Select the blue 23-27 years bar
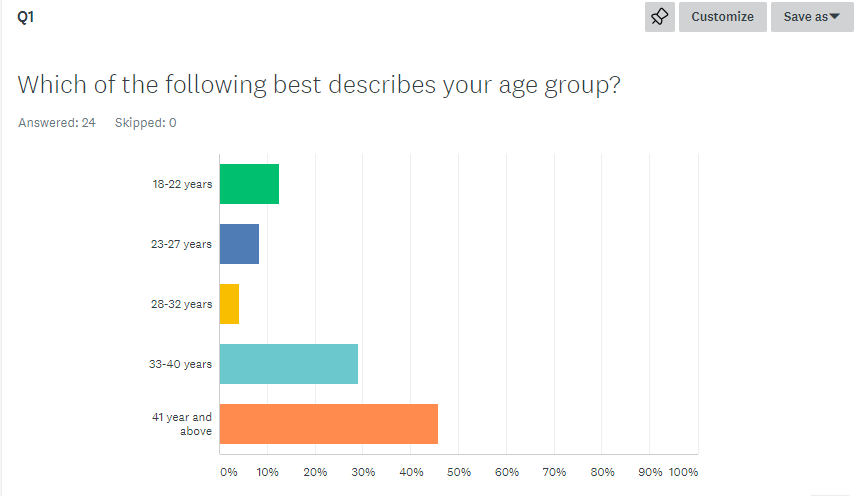This screenshot has width=859, height=496. (x=239, y=244)
